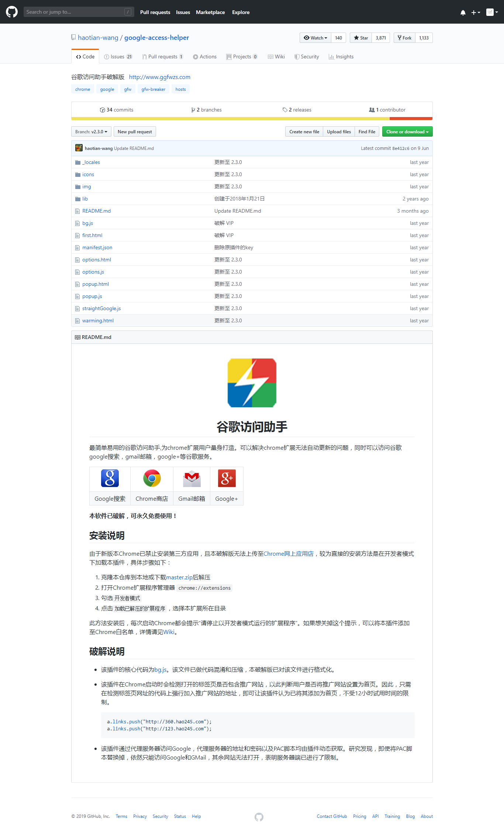Image resolution: width=504 pixels, height=840 pixels.
Task: Click the Google+ icon in README table
Action: pos(227,478)
